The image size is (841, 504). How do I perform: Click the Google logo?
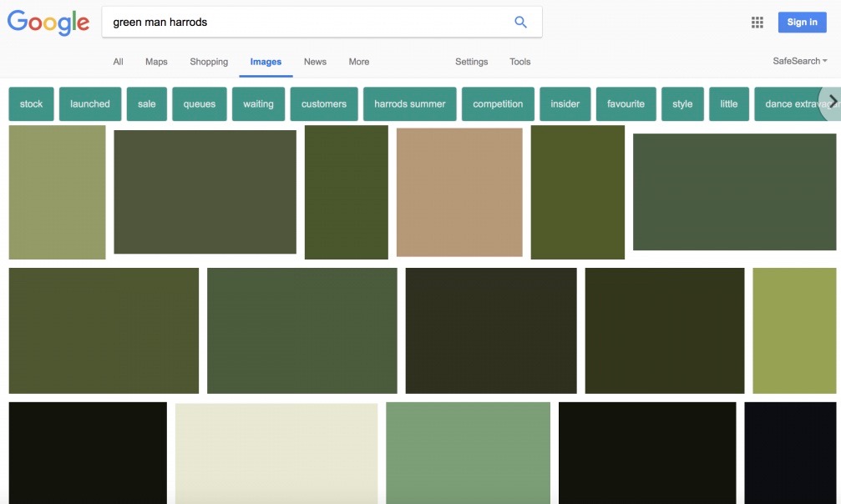tap(48, 23)
